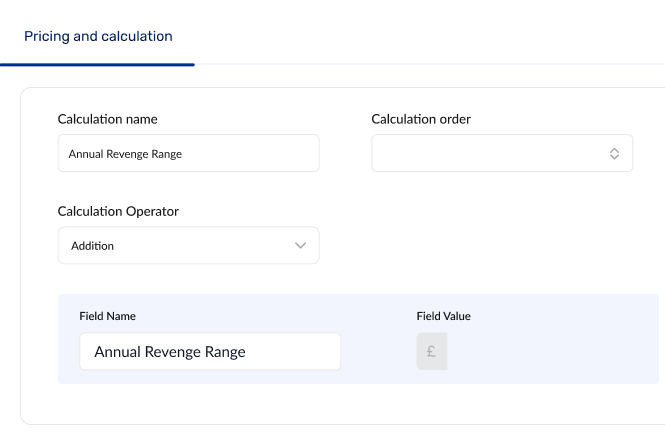Click the chevron arrow beside Addition

coord(300,245)
